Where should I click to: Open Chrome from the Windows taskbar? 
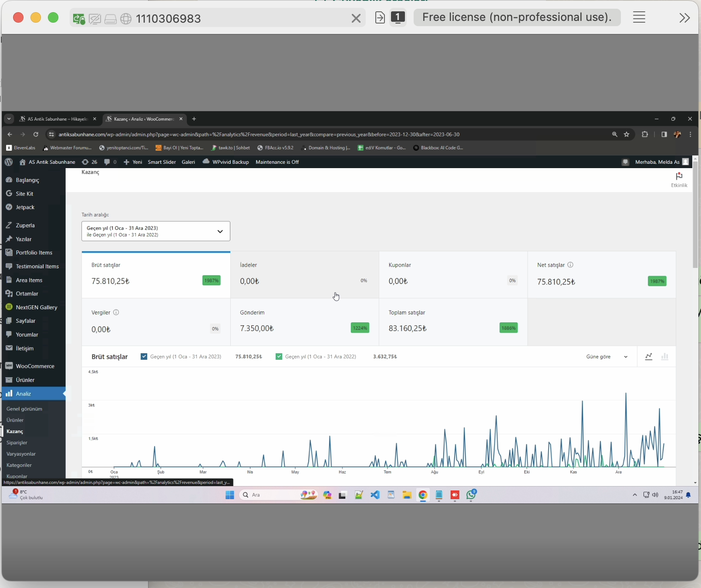click(423, 495)
